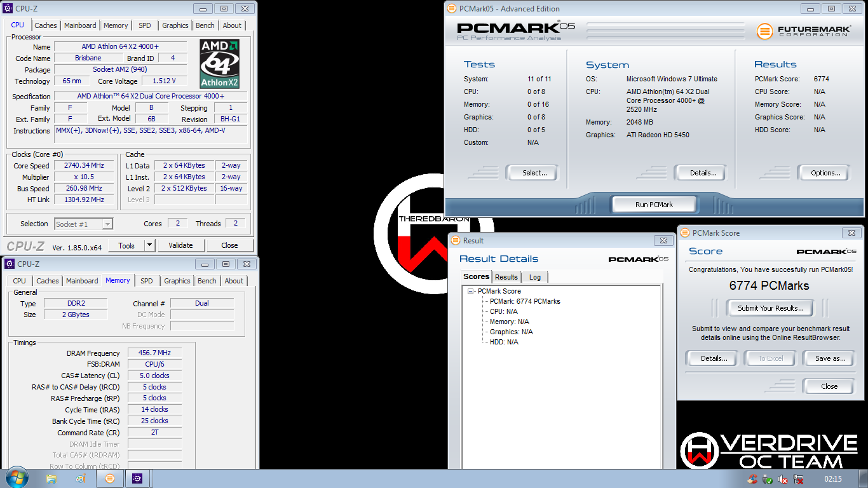Switch to the SPD tab in top CPU-Z window
Screen dimensions: 868x488
coord(145,25)
